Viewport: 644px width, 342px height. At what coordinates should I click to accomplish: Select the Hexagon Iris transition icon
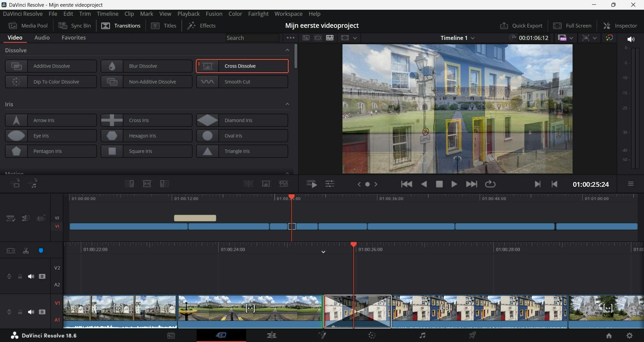tap(112, 136)
